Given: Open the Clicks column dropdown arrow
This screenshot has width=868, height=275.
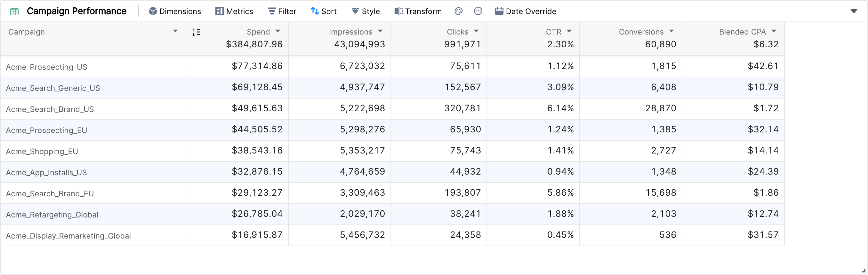Looking at the screenshot, I should tap(476, 31).
